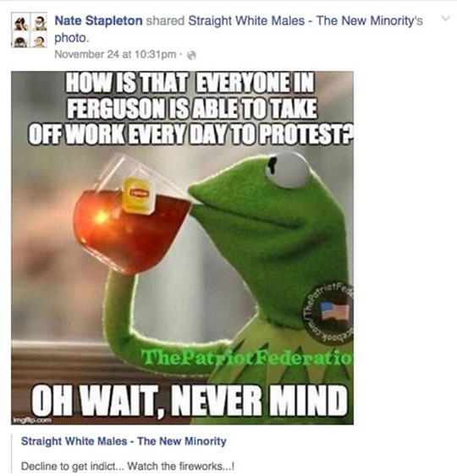This screenshot has width=457, height=476.
Task: Click the Straight White Males link below photo
Action: [x=124, y=441]
